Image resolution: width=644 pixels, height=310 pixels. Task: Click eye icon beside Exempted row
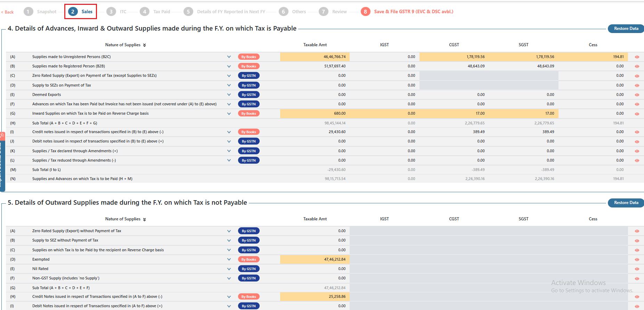[x=637, y=260]
